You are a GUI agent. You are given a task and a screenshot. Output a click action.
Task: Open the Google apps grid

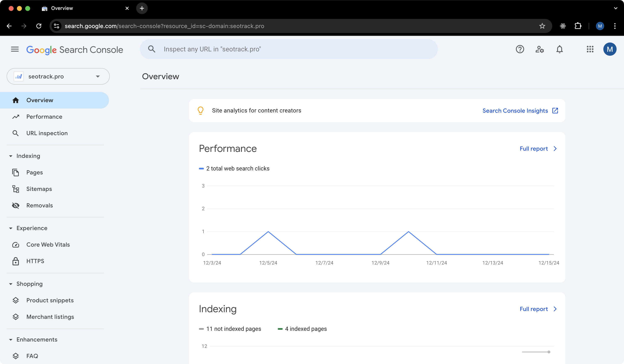(590, 49)
